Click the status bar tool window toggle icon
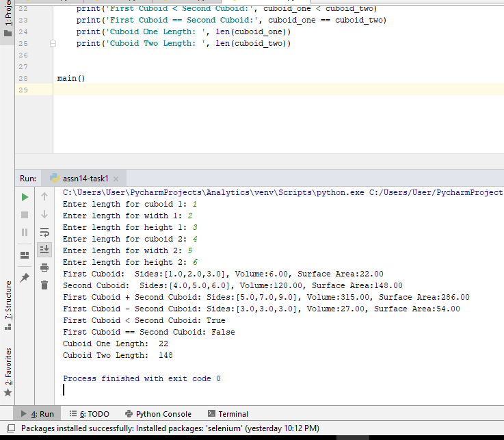504x440 pixels. point(11,428)
